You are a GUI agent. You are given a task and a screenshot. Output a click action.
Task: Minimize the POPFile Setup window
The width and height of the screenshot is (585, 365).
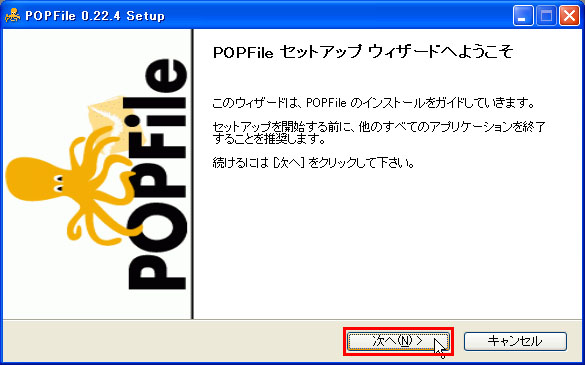point(523,16)
